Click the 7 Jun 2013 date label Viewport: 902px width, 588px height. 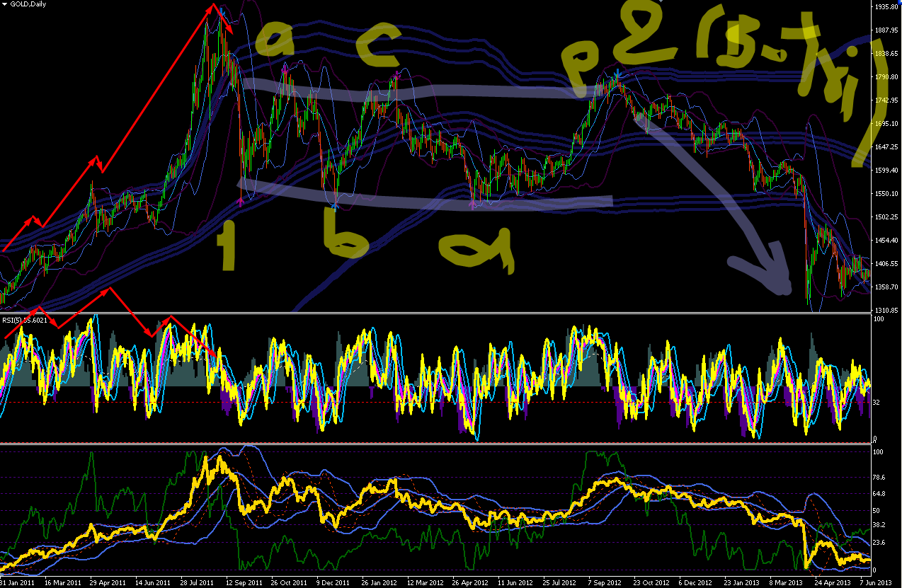point(876,582)
